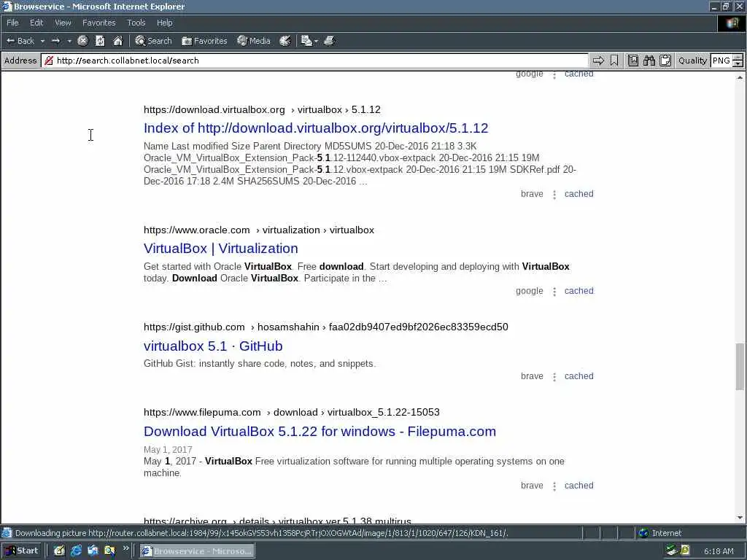The width and height of the screenshot is (747, 560).
Task: Open the Edit menu
Action: 36,23
